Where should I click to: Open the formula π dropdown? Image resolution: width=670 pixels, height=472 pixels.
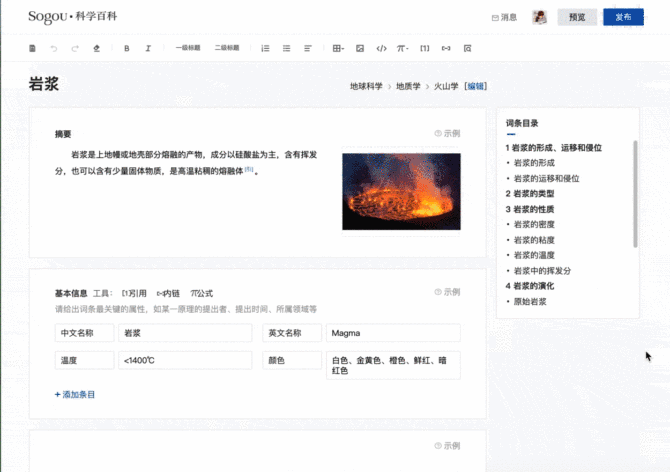(x=402, y=48)
